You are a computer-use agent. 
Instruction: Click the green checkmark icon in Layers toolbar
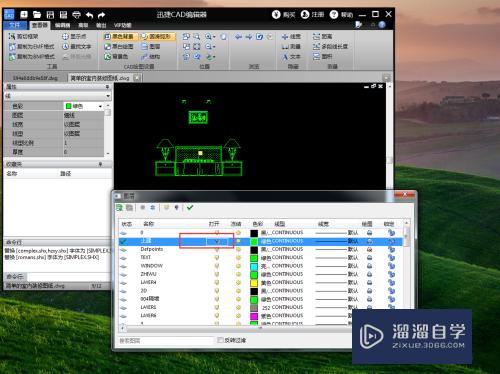pyautogui.click(x=190, y=208)
